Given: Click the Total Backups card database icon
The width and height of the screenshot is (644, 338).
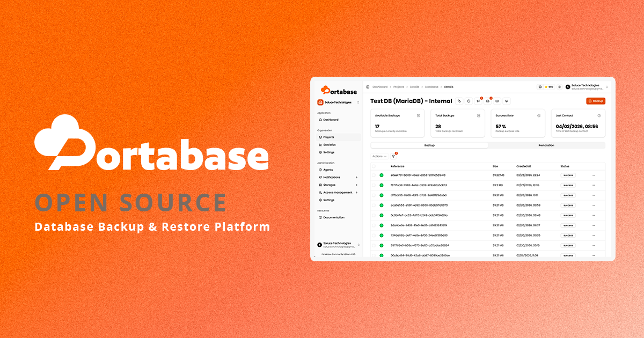Looking at the screenshot, I should [x=479, y=115].
